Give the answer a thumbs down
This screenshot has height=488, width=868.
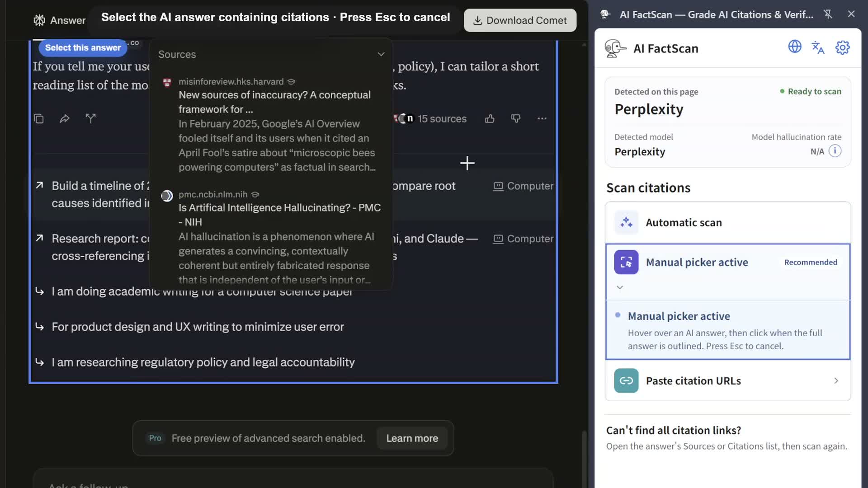pos(516,119)
